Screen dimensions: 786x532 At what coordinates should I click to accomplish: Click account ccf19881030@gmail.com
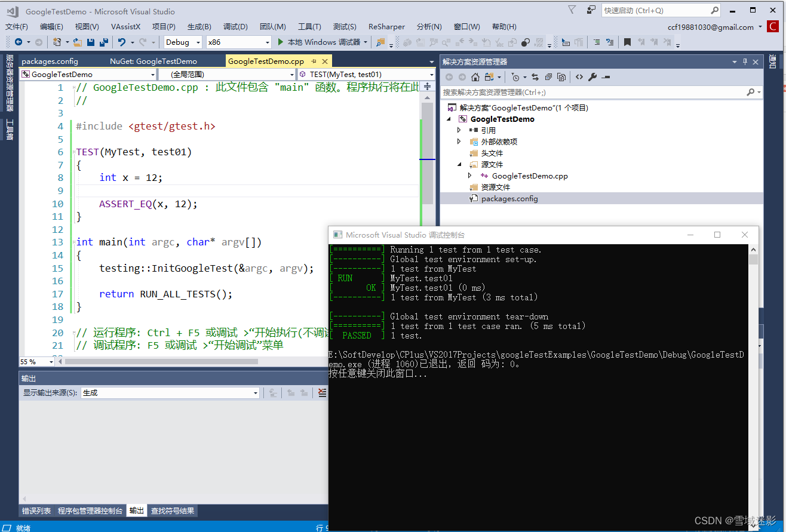(x=711, y=27)
